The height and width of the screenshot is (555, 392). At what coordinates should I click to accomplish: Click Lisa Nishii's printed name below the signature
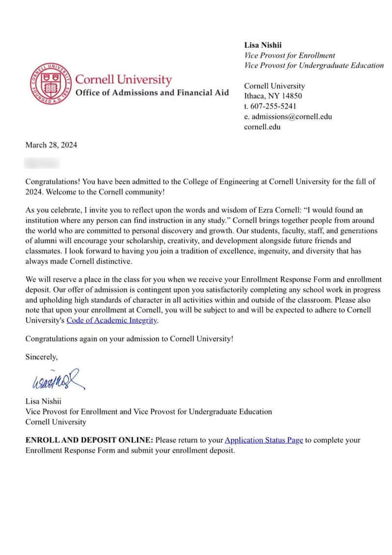tap(46, 402)
